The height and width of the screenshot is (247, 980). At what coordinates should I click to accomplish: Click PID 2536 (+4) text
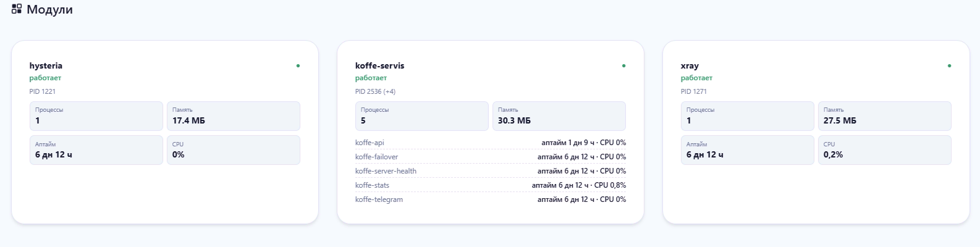375,91
